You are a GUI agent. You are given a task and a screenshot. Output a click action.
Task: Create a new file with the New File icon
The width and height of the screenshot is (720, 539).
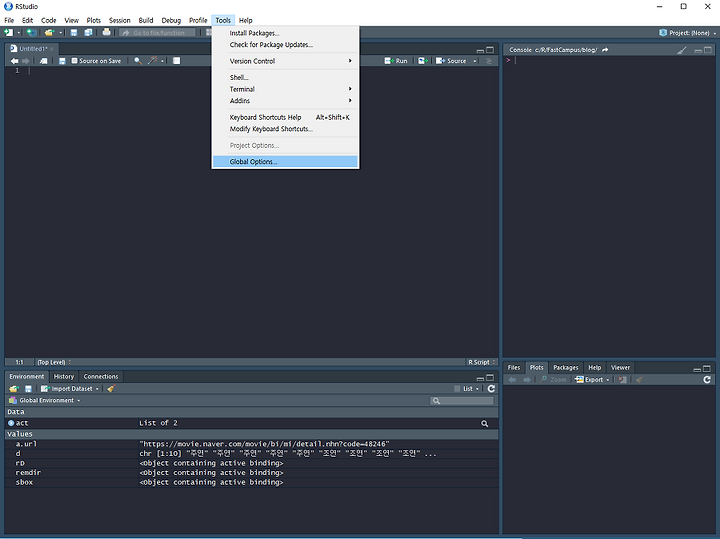8,33
